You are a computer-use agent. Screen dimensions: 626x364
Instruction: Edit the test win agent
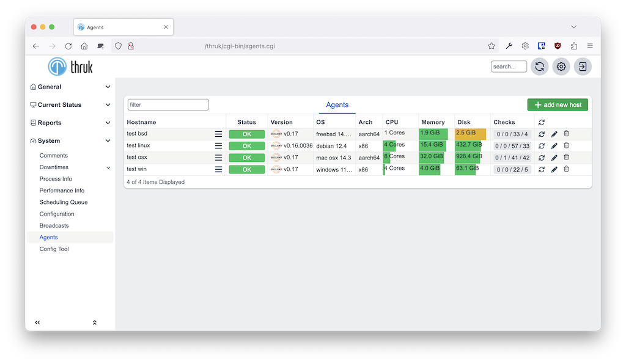[554, 169]
